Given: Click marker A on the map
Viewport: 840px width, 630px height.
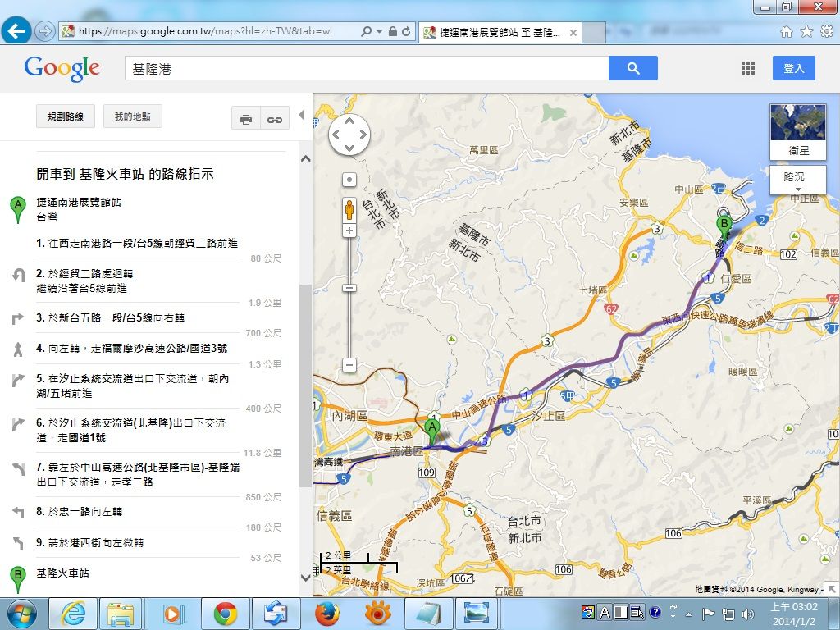Looking at the screenshot, I should coord(431,431).
